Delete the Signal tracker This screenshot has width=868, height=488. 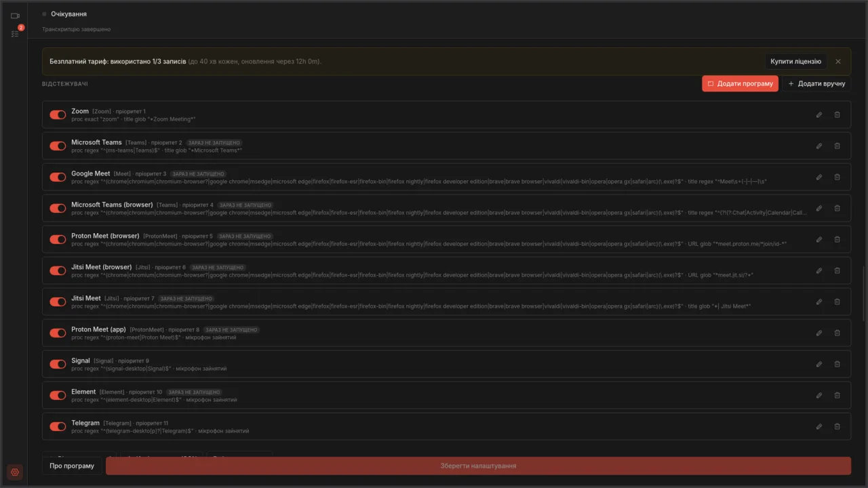pos(837,364)
